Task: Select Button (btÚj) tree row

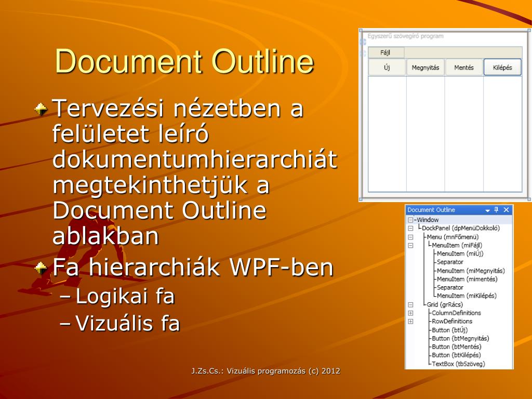Action: (450, 330)
